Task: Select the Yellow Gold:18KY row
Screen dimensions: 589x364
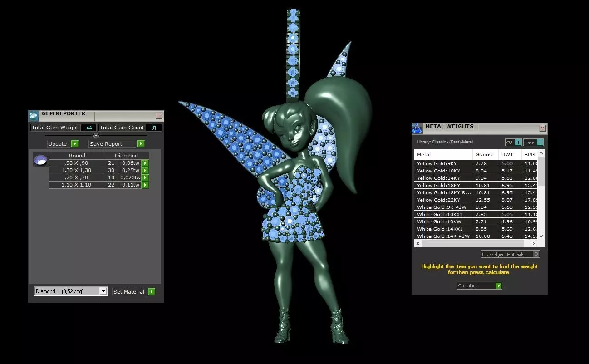Action: [476, 185]
